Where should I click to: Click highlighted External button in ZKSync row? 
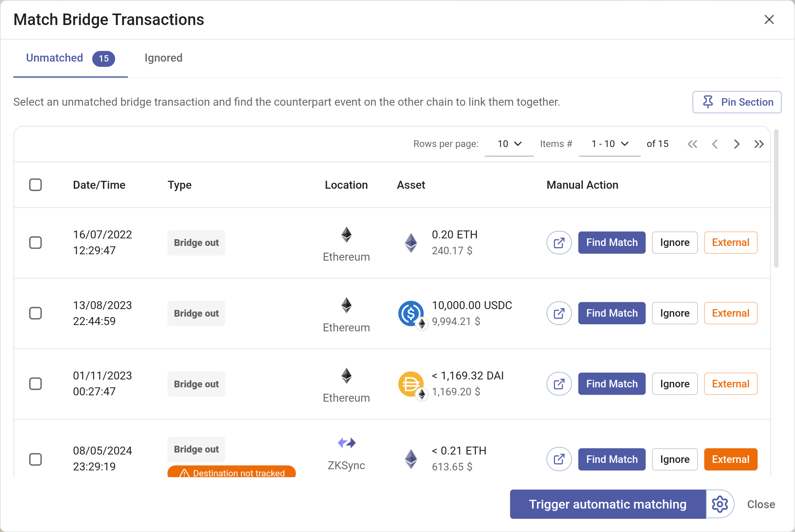point(731,459)
